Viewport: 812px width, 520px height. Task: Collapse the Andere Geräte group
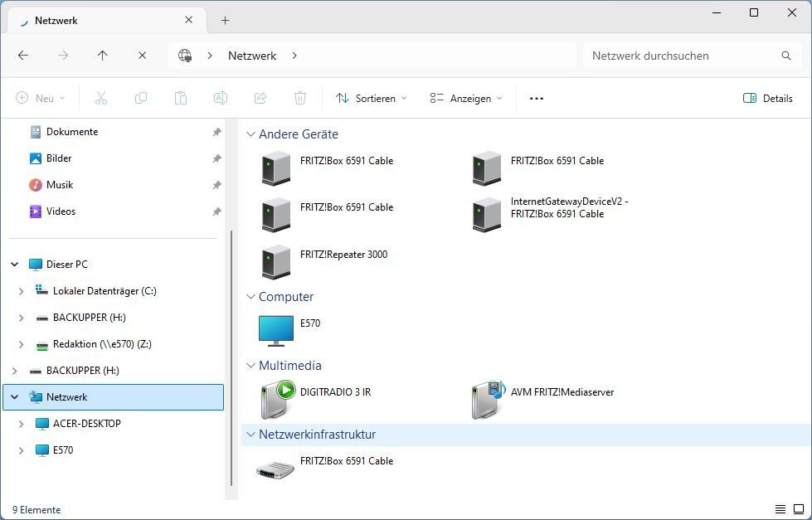[x=250, y=134]
